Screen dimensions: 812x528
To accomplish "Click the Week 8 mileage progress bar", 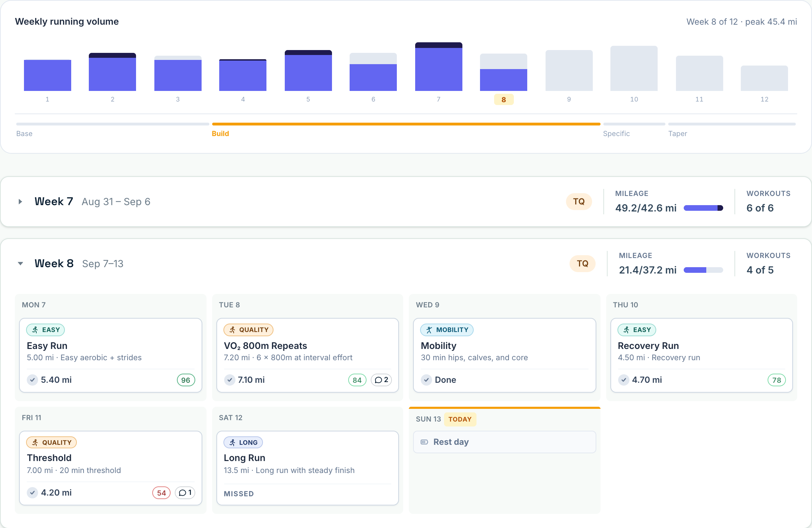I will tap(703, 270).
